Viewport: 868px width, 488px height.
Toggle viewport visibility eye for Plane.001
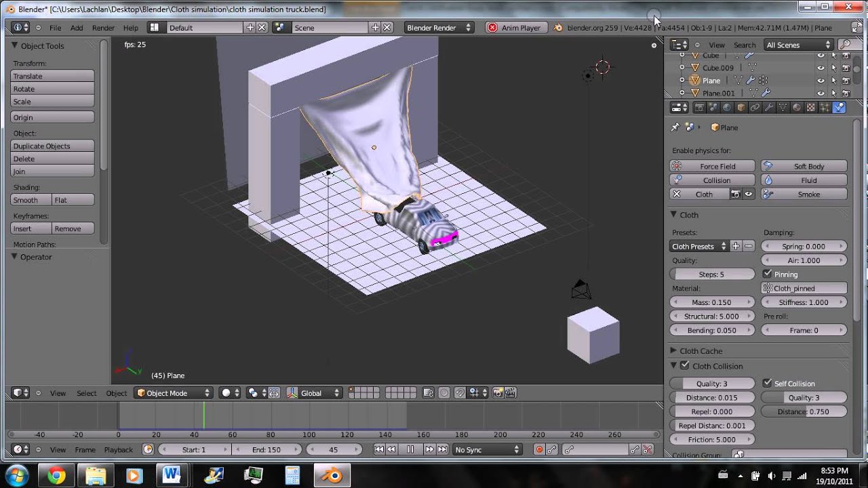(x=821, y=93)
